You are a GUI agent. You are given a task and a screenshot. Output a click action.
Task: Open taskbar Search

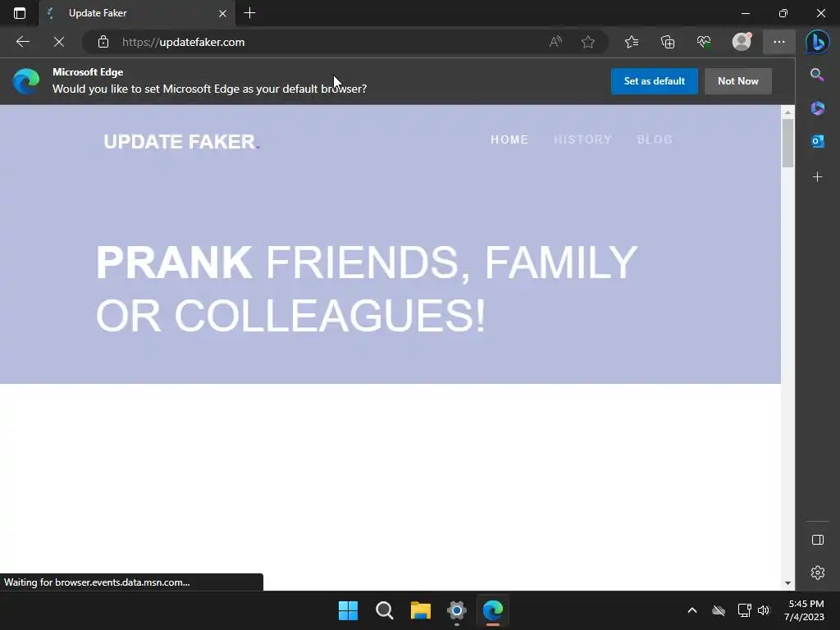click(384, 610)
